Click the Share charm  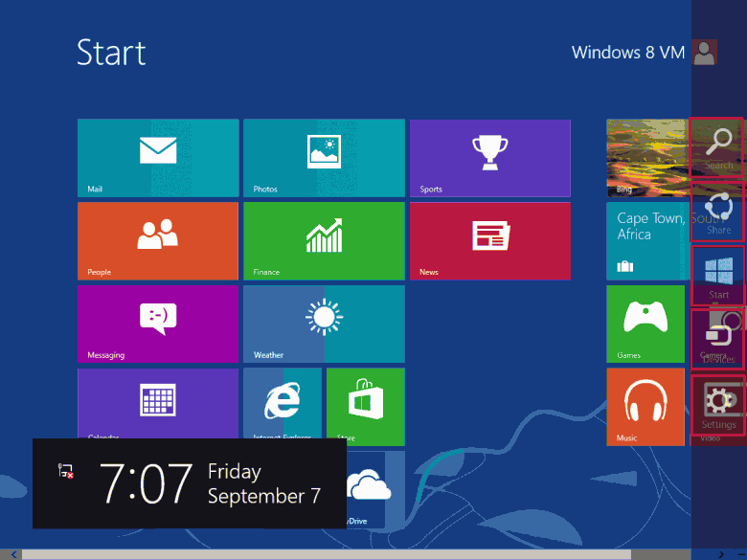pos(717,212)
